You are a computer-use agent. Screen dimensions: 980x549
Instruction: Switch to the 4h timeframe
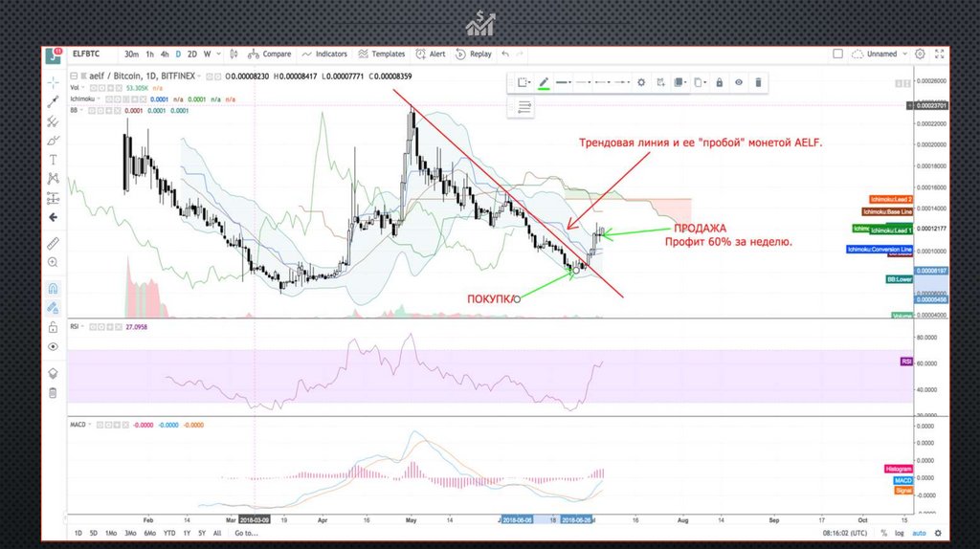(x=165, y=55)
